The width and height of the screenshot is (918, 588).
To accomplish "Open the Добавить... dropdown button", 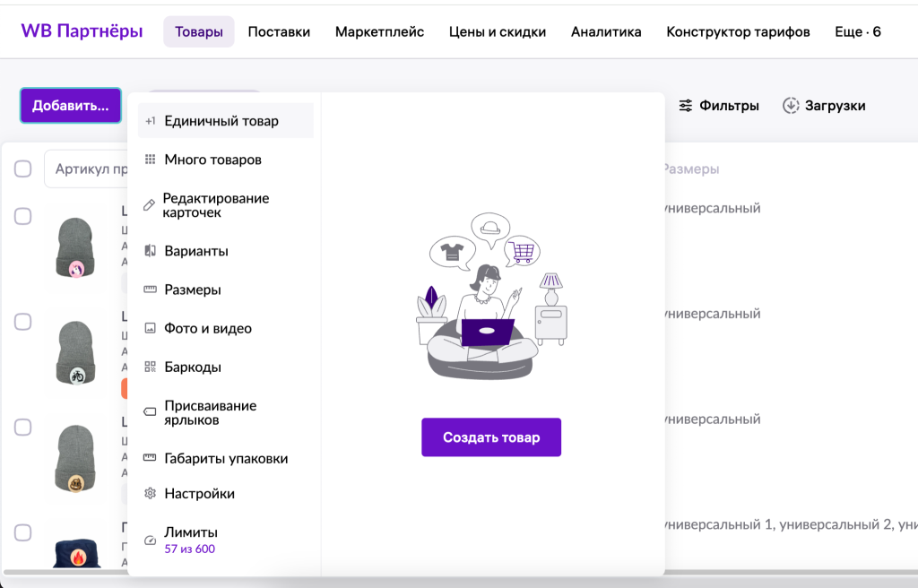I will pyautogui.click(x=70, y=106).
